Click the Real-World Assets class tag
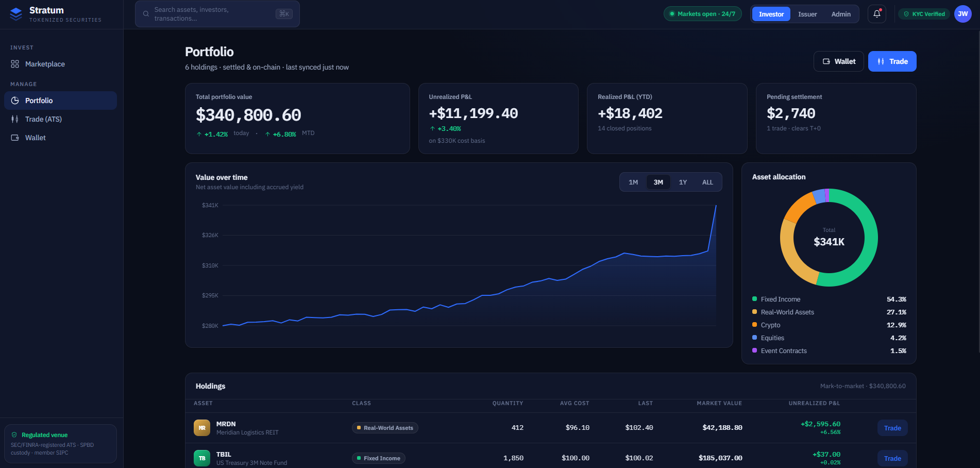The image size is (980, 468). point(385,428)
